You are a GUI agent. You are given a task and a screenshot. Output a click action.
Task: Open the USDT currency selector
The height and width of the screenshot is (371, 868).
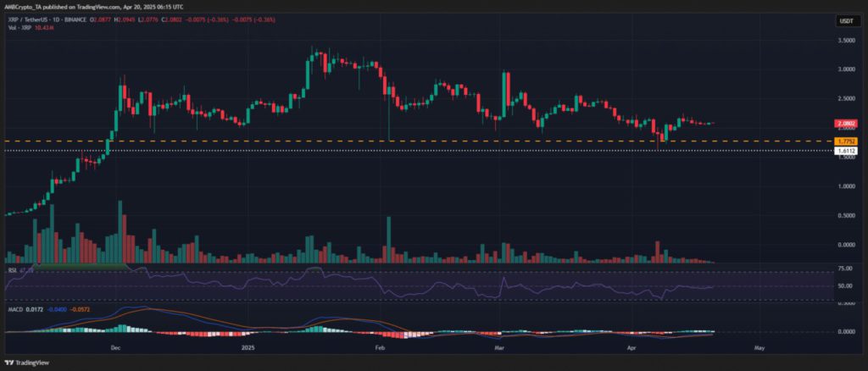pos(846,20)
